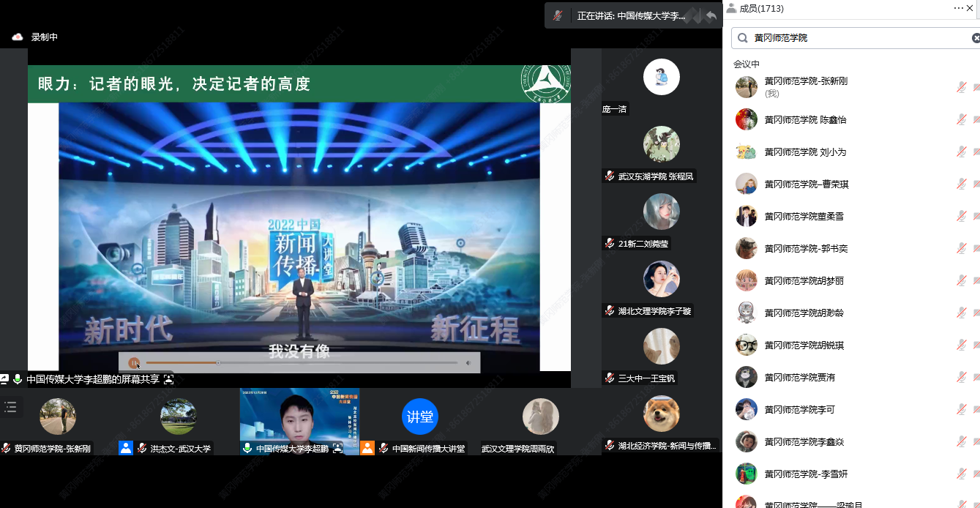This screenshot has width=980, height=508.
Task: Click the 讲堂 avatar of 中国新闻传播大讲堂
Action: click(x=419, y=417)
